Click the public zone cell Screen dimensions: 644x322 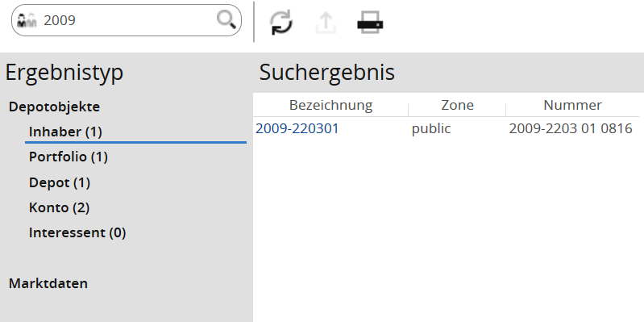click(431, 128)
